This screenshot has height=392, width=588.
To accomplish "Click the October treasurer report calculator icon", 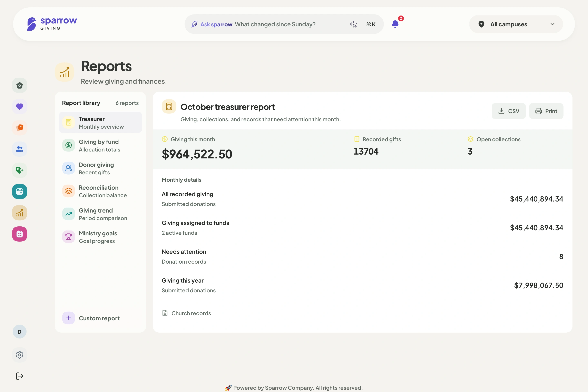I will coord(169,107).
